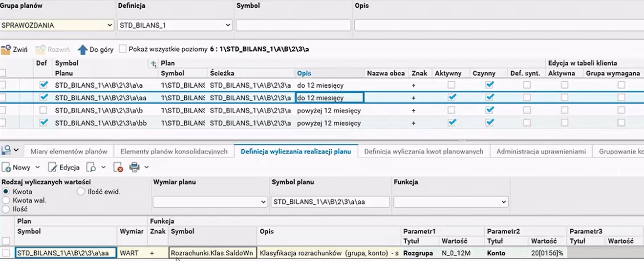Expand the preview icon dropdown arrow
Screen dimensions: 644x262
(x=103, y=167)
